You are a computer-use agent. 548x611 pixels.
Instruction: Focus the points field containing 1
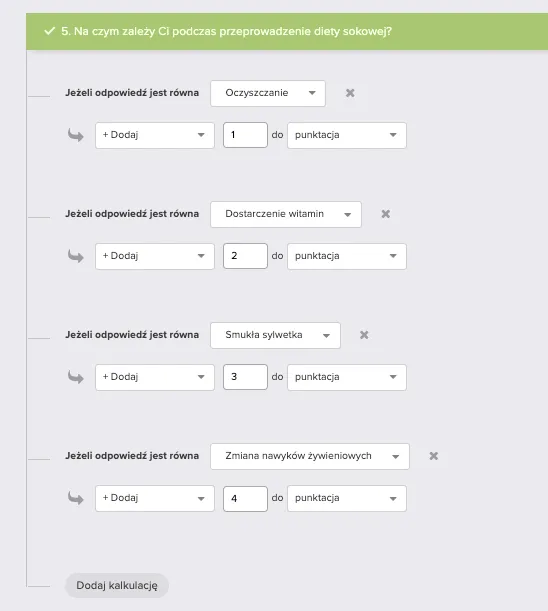(x=245, y=135)
